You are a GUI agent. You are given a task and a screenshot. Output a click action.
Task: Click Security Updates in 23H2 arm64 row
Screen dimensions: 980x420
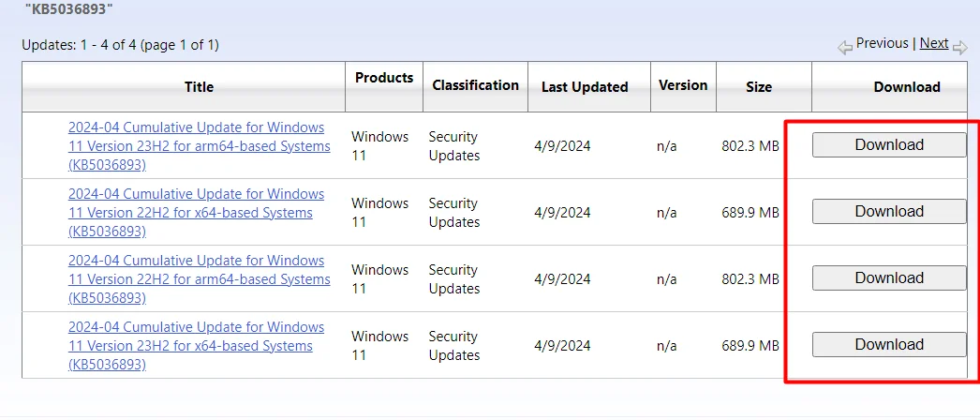pyautogui.click(x=454, y=146)
